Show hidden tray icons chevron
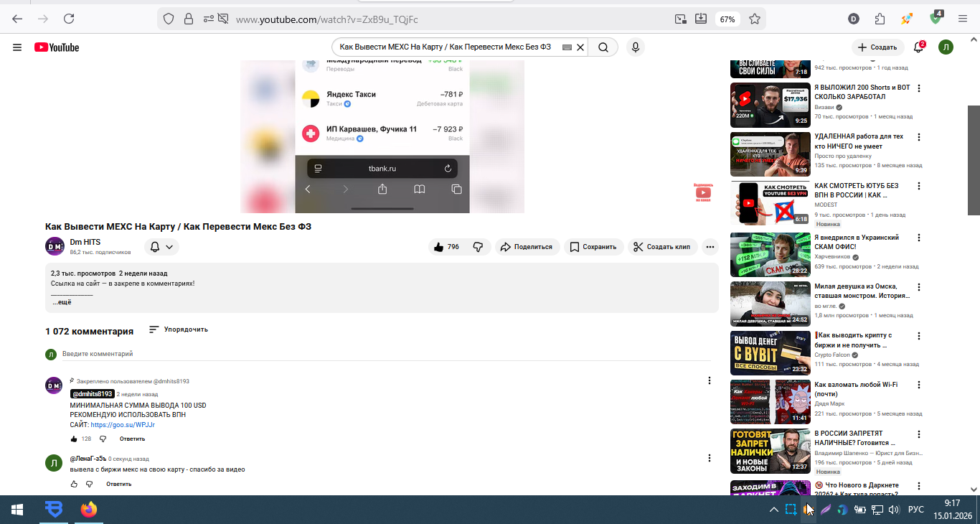Viewport: 980px width, 524px height. tap(773, 510)
